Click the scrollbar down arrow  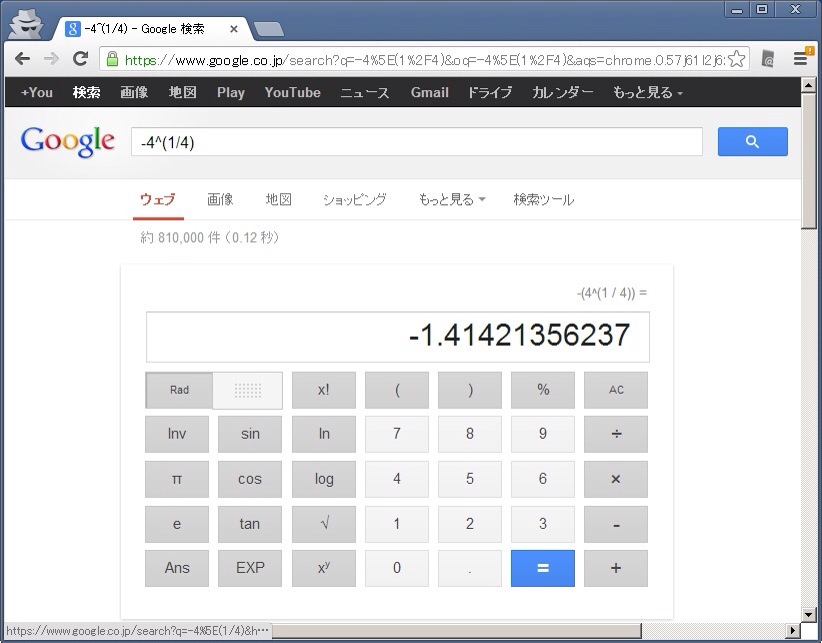pyautogui.click(x=808, y=614)
